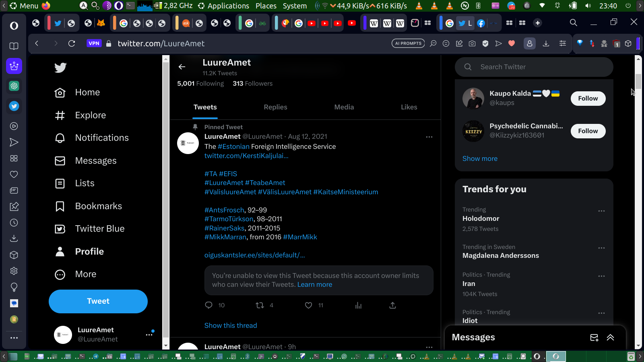Open options for the Idiot trend
This screenshot has width=644, height=362.
point(601,313)
